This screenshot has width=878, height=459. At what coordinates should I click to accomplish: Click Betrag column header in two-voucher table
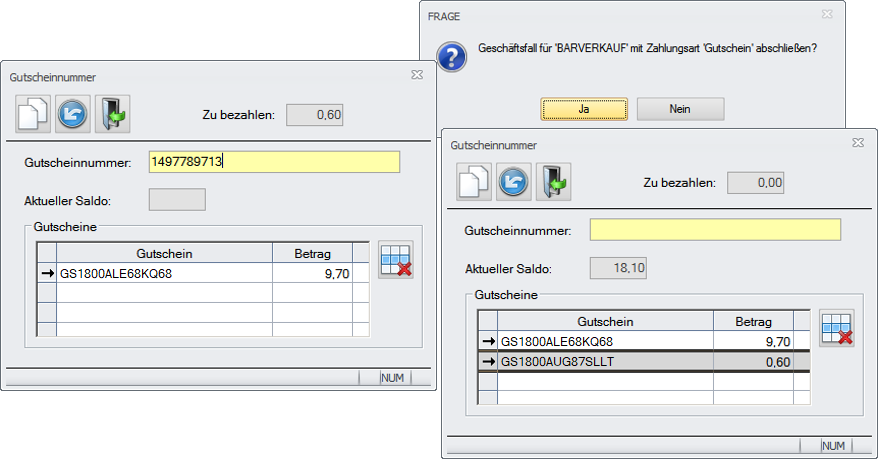point(753,322)
